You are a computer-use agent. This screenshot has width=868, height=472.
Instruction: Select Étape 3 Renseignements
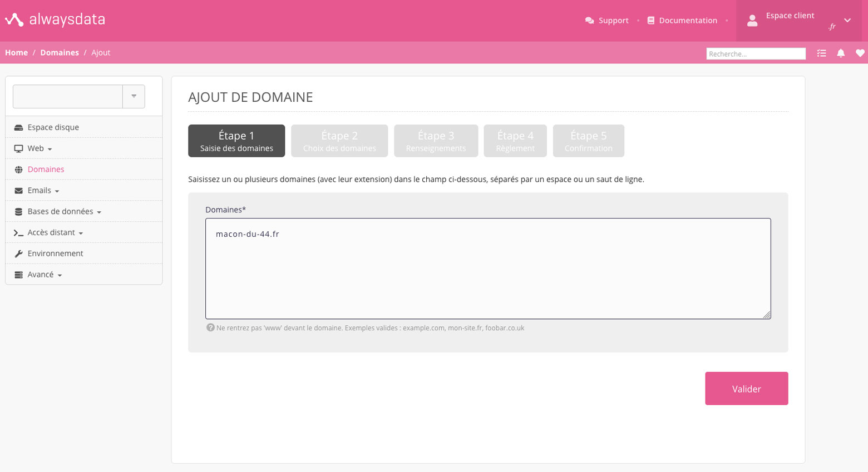pyautogui.click(x=436, y=141)
